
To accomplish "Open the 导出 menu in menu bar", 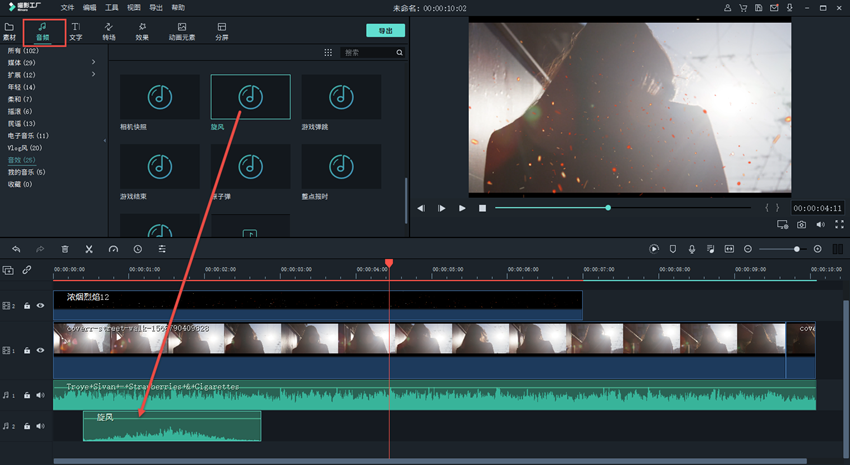I will 156,8.
